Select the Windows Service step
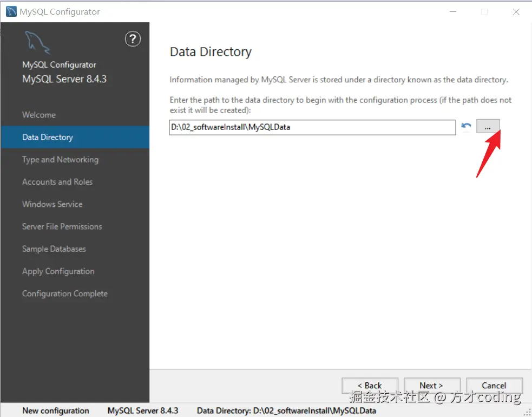532x417 pixels. coord(52,204)
